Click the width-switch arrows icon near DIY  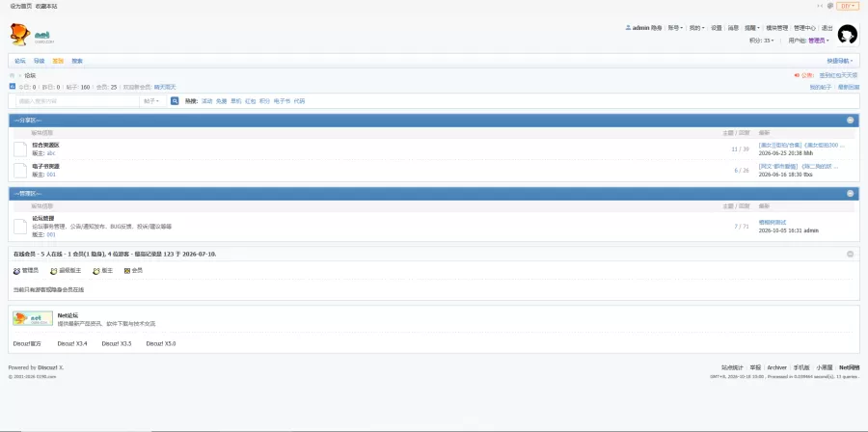click(821, 6)
